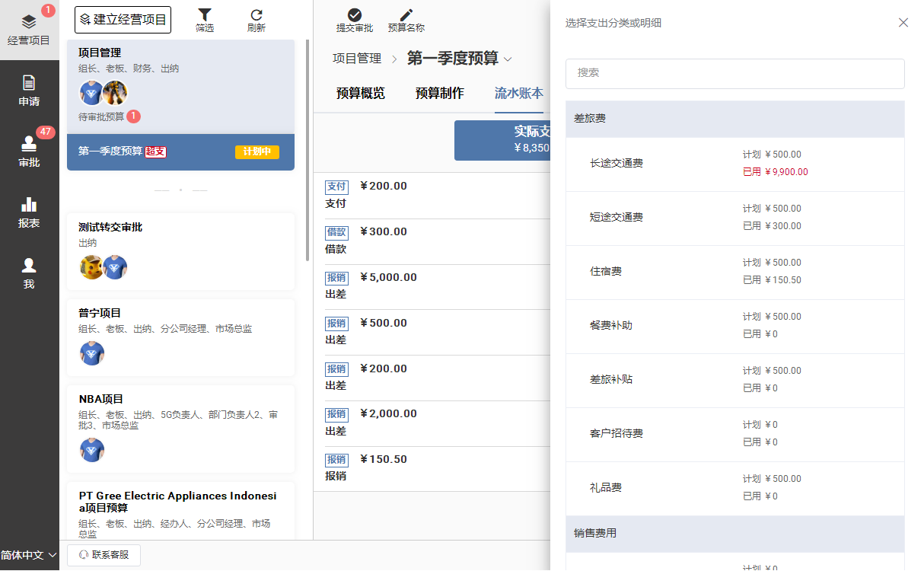924x571 pixels.
Task: Open 经营项目 in the sidebar
Action: point(29,30)
